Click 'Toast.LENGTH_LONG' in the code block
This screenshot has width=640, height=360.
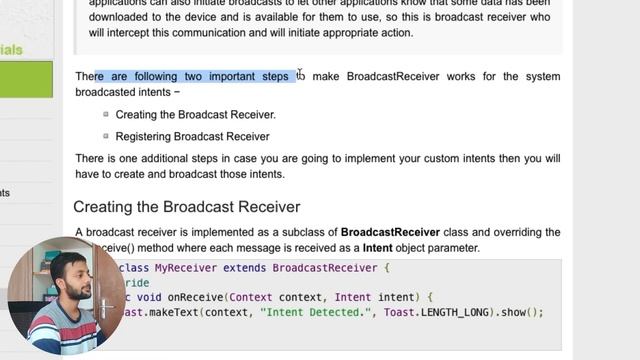[x=436, y=312]
